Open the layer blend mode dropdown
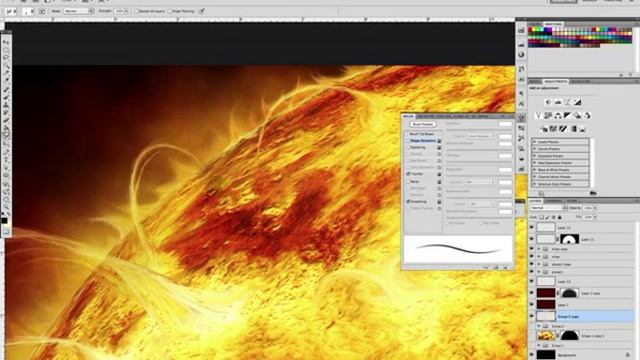The width and height of the screenshot is (640, 360). tap(548, 208)
